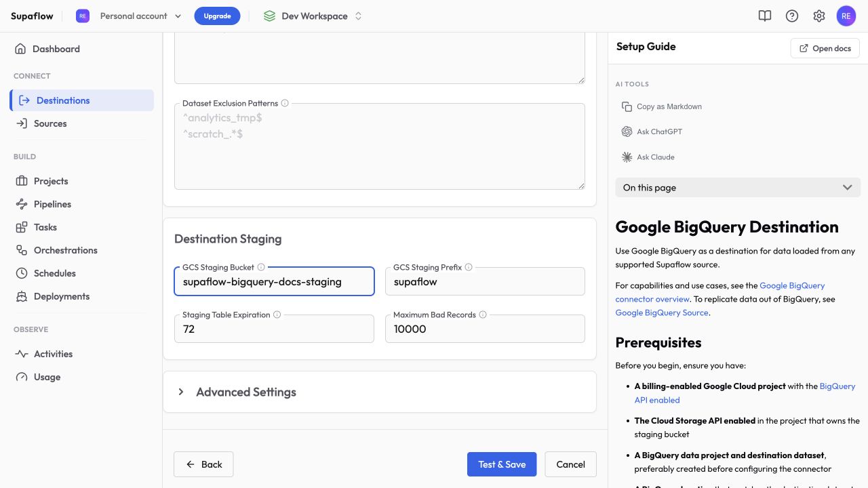Click the Staging Table Expiration field
The image size is (868, 488).
[274, 329]
